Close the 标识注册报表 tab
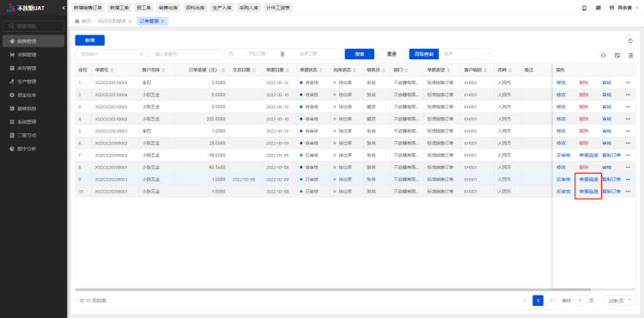 pos(130,21)
